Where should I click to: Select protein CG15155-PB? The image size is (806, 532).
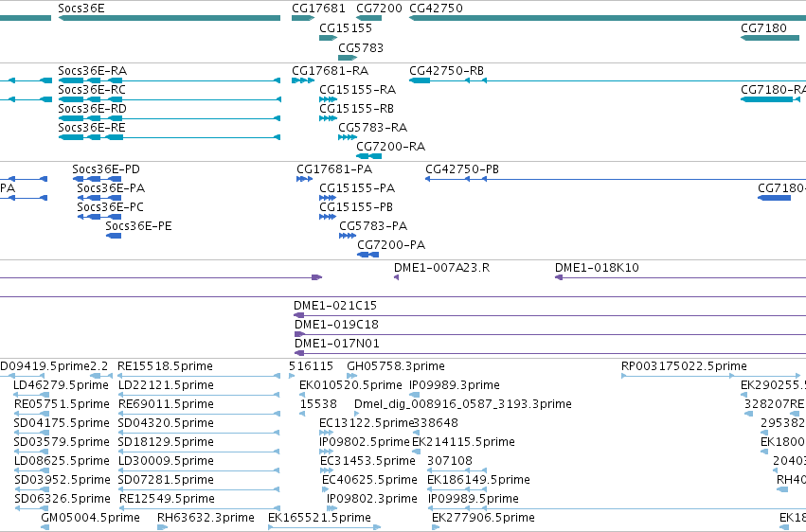[x=356, y=207]
